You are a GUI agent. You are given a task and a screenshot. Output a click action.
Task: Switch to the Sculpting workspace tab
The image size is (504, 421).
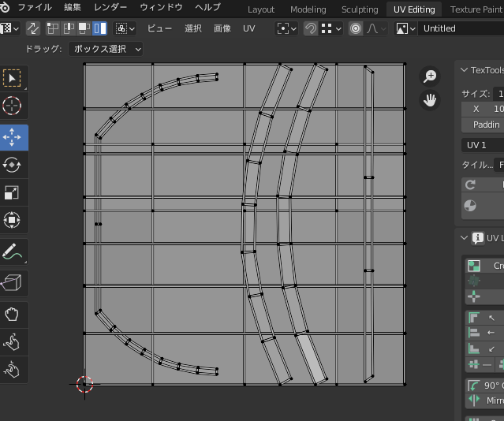point(360,9)
